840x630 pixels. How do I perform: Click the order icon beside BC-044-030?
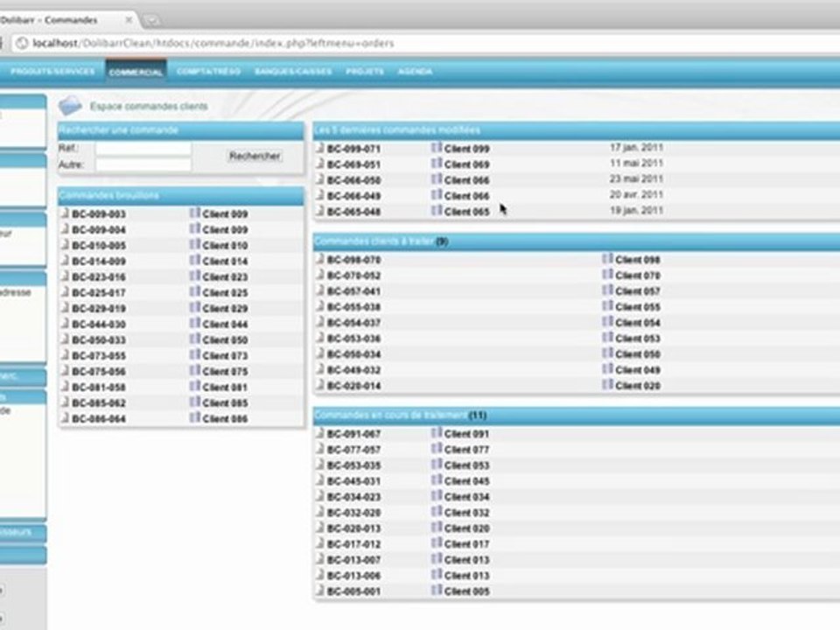coord(65,323)
